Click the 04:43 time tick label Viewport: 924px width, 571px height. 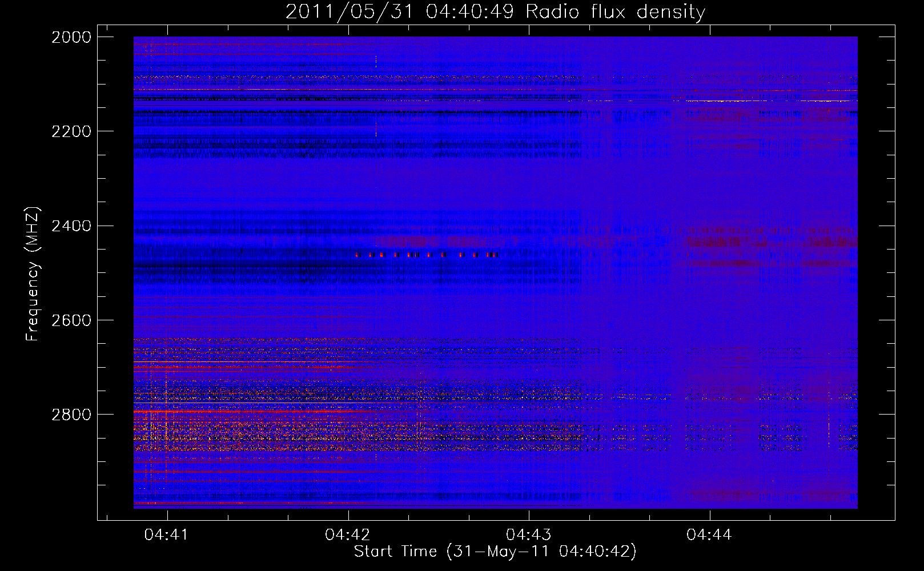coord(528,534)
